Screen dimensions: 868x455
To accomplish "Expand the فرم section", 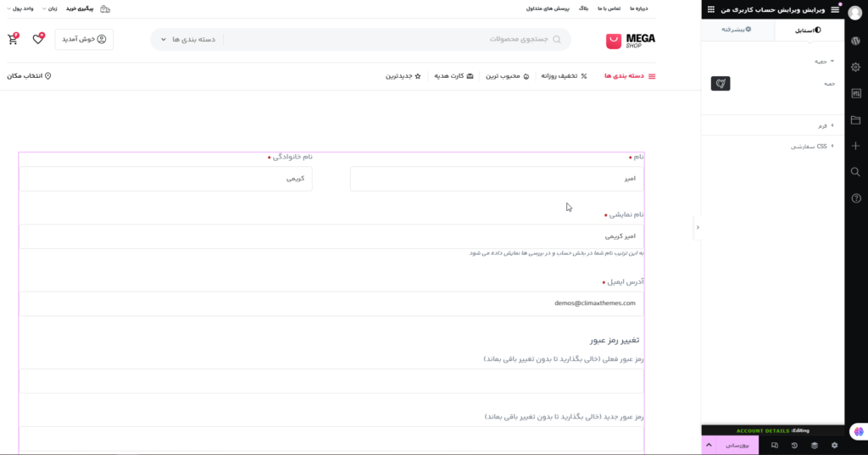I will tap(822, 125).
